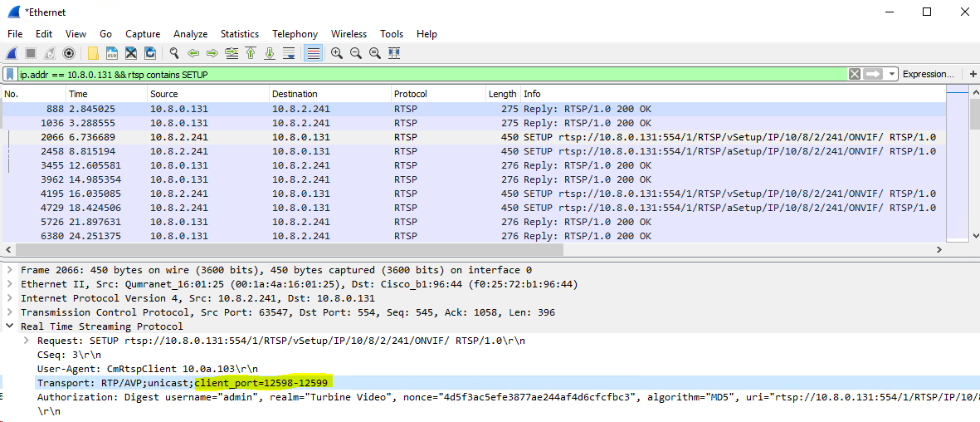Viewport: 980px width, 422px height.
Task: Start capturing packets with the shark fin icon
Action: click(x=12, y=53)
